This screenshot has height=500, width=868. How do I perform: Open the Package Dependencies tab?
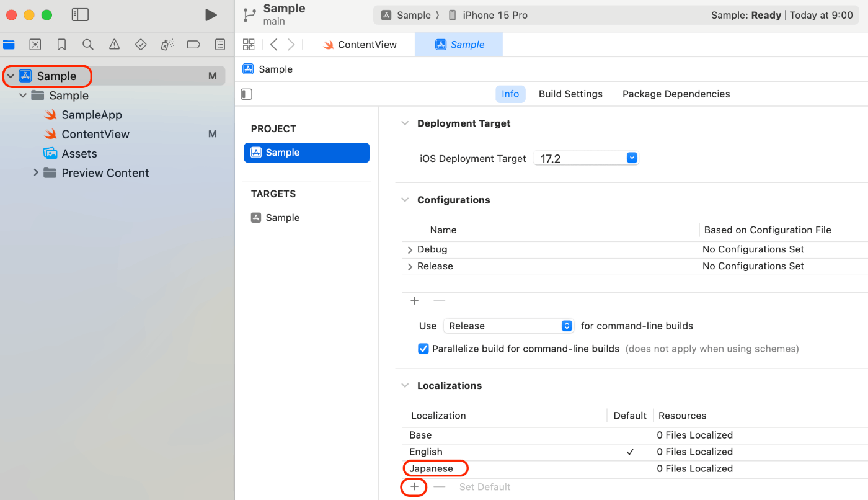676,94
